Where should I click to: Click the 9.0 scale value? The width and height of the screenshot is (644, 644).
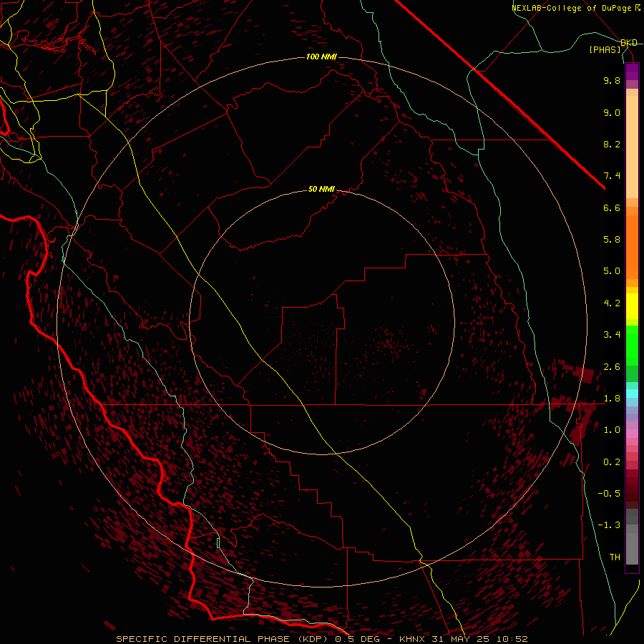pyautogui.click(x=612, y=113)
